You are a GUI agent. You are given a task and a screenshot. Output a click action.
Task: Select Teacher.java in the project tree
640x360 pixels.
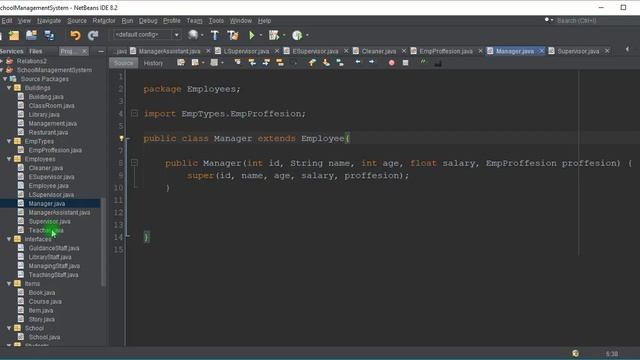[x=46, y=230]
